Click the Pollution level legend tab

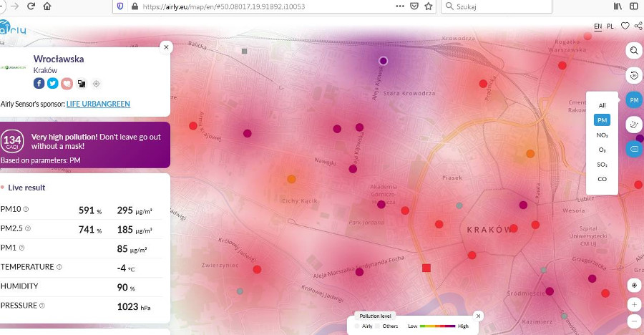point(375,316)
